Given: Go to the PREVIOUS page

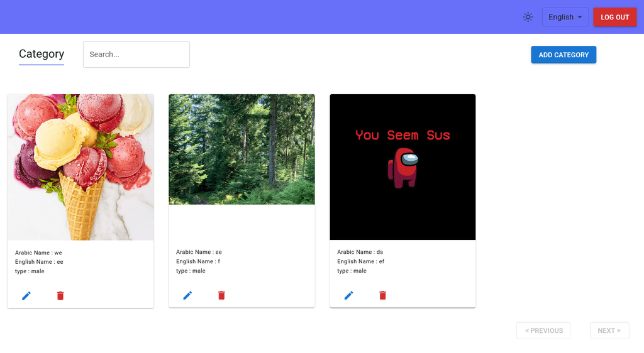Looking at the screenshot, I should pyautogui.click(x=543, y=330).
